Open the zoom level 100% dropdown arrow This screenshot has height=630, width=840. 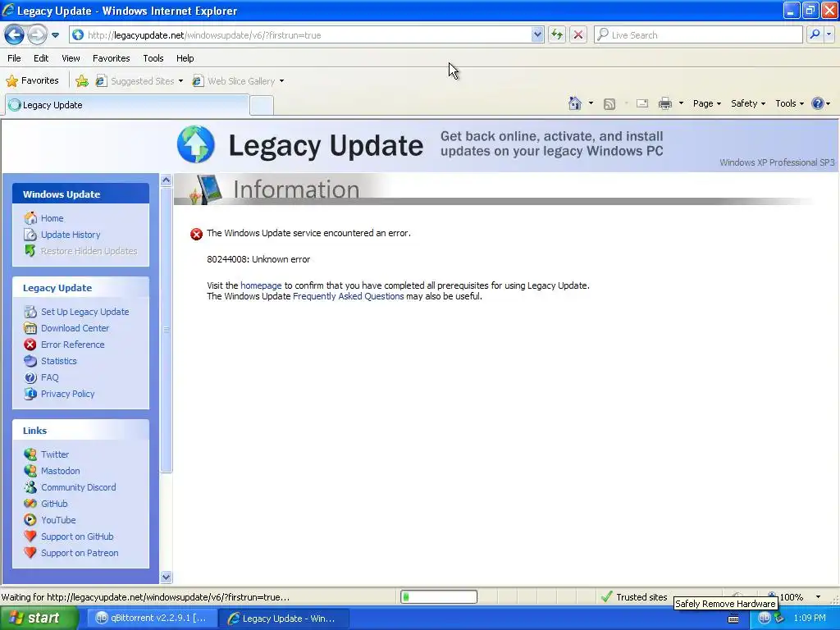click(x=818, y=597)
